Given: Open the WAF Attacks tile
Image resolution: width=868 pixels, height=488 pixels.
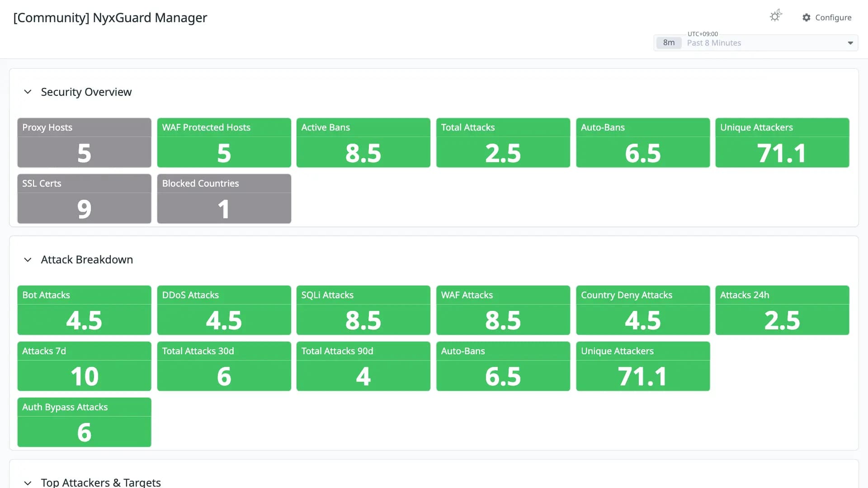Looking at the screenshot, I should pyautogui.click(x=503, y=310).
